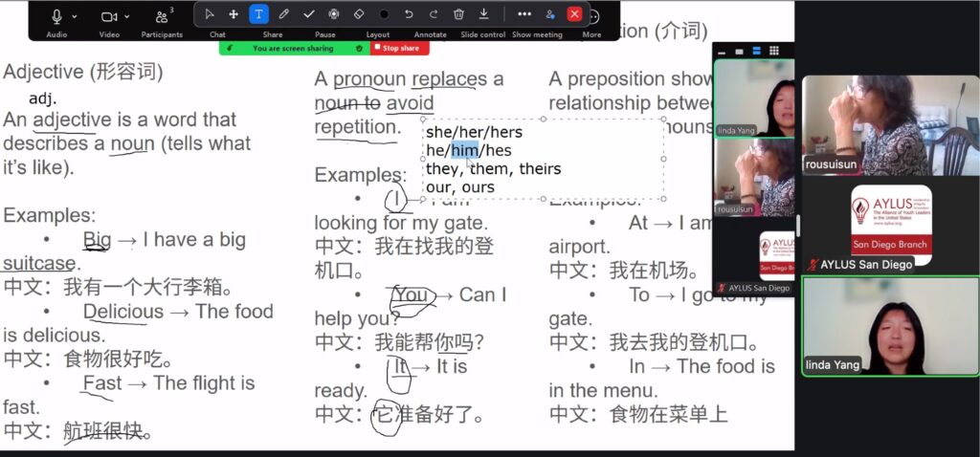Open annotation color picker black circle
The image size is (980, 457).
384,14
